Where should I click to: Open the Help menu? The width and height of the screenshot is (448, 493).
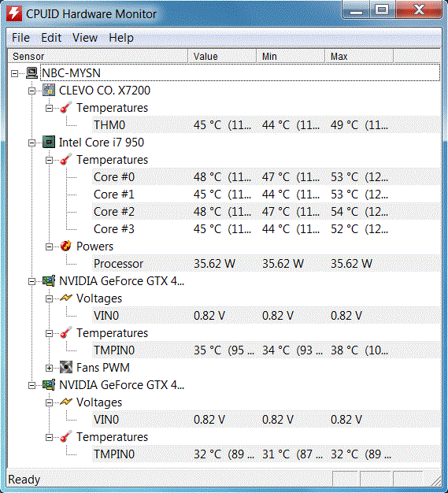click(x=121, y=38)
